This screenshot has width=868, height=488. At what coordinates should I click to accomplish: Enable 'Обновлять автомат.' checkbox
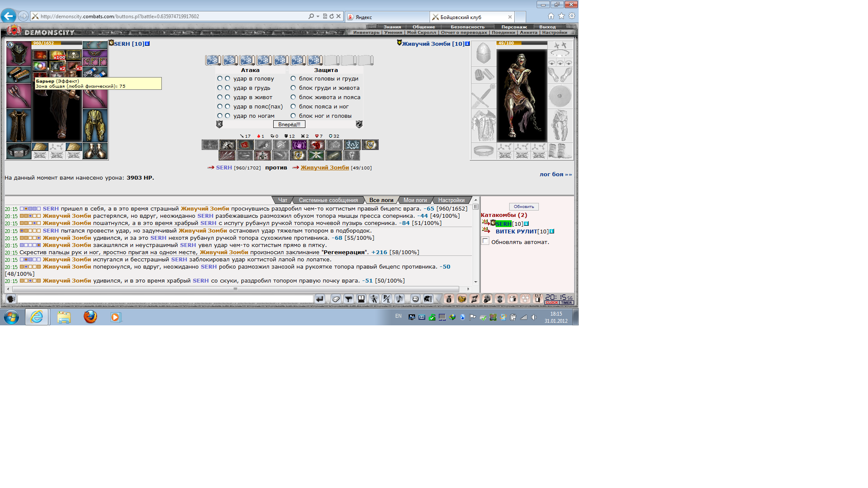coord(485,241)
